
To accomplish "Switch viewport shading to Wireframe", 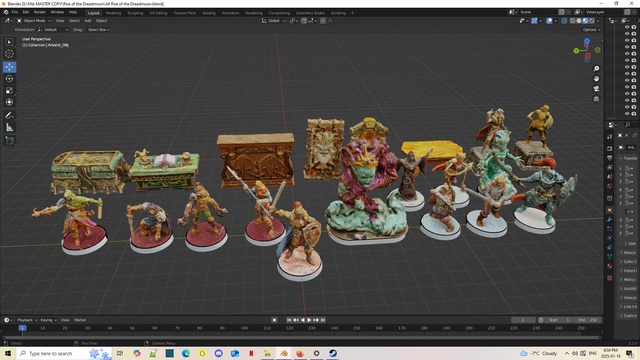I will point(572,21).
